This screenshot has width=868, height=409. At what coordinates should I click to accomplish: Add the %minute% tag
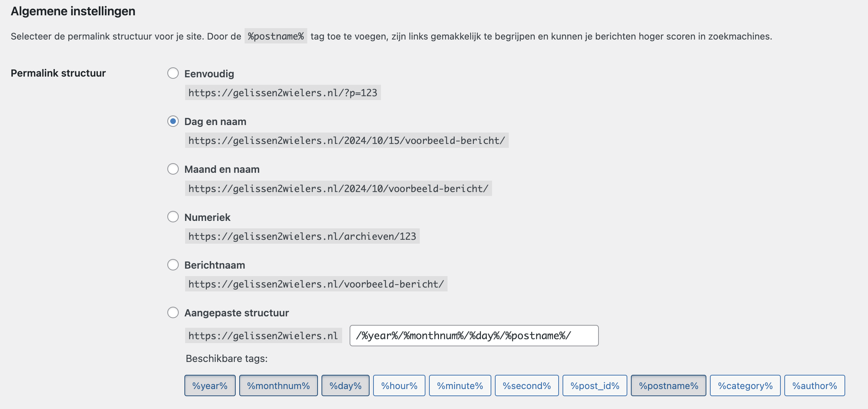tap(460, 385)
